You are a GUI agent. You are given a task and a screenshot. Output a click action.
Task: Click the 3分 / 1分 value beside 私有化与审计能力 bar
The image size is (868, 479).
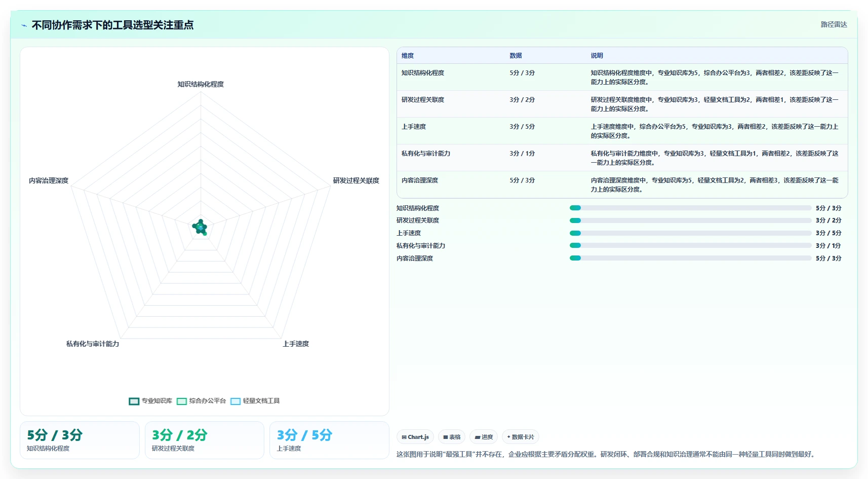(828, 246)
